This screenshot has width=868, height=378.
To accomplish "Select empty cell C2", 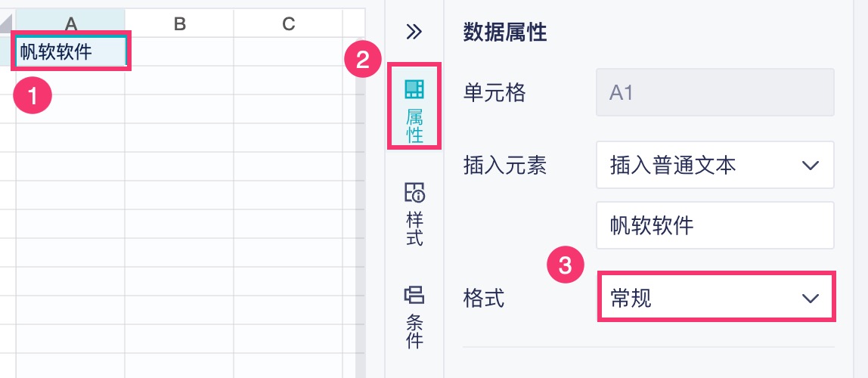I will tap(288, 80).
